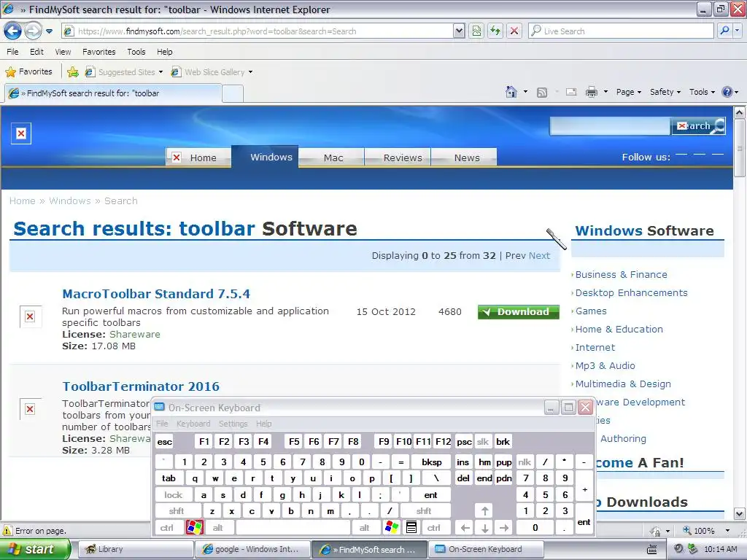Click the Windows breadcrumb link
This screenshot has width=747, height=560.
coord(69,201)
